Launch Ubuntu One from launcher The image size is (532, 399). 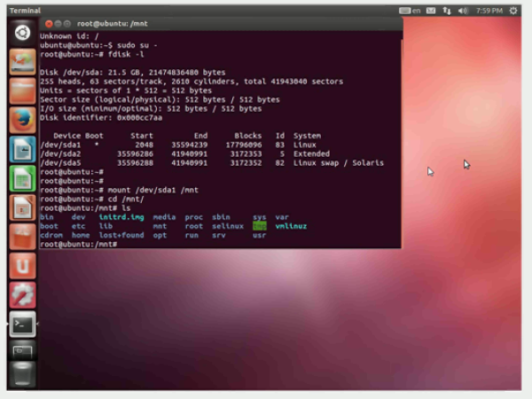coord(23,266)
